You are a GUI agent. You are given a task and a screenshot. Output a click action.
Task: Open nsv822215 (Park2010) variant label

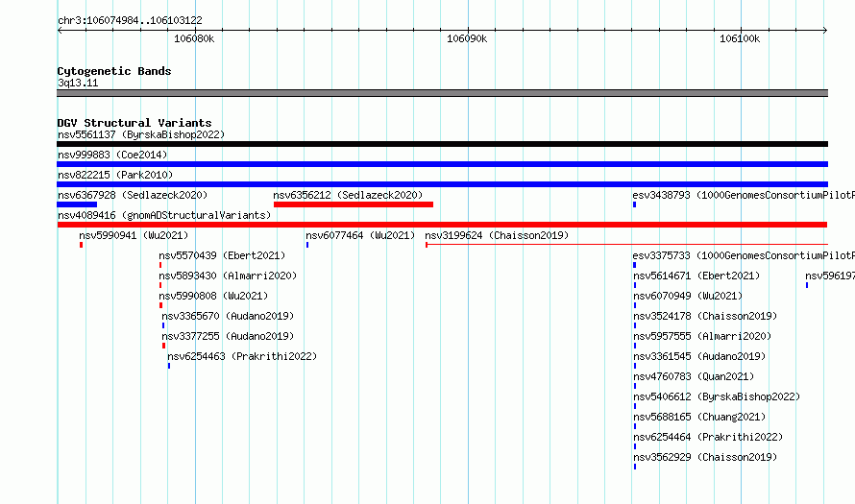(x=115, y=175)
